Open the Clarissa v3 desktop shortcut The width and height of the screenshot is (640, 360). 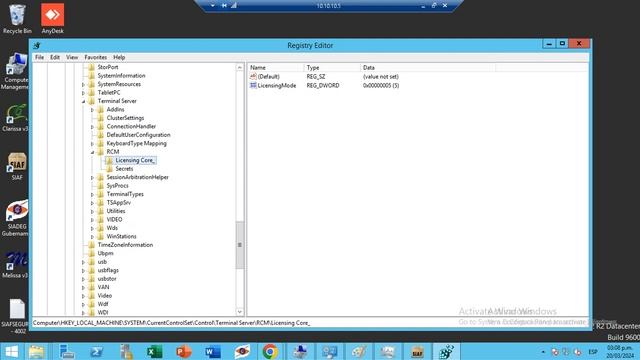click(16, 118)
